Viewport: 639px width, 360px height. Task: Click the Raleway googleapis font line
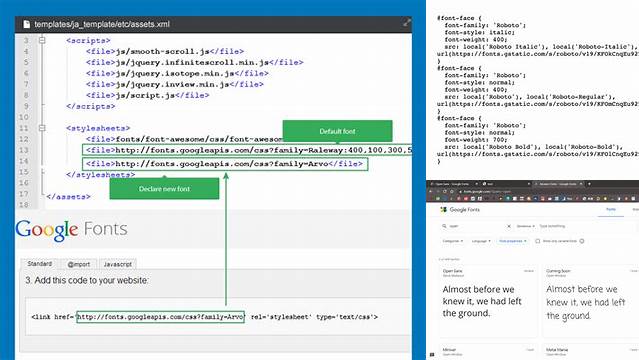(247, 150)
